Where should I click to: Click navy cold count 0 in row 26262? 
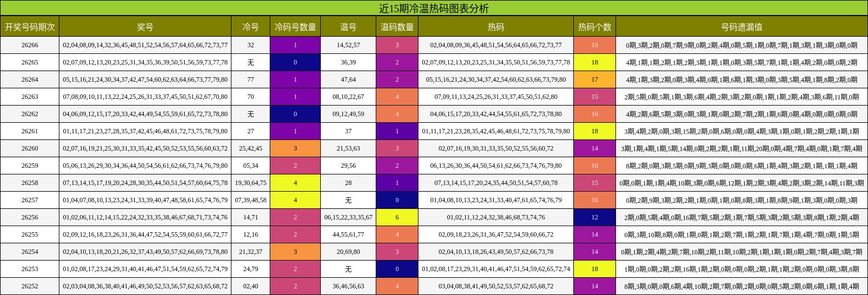coord(295,114)
